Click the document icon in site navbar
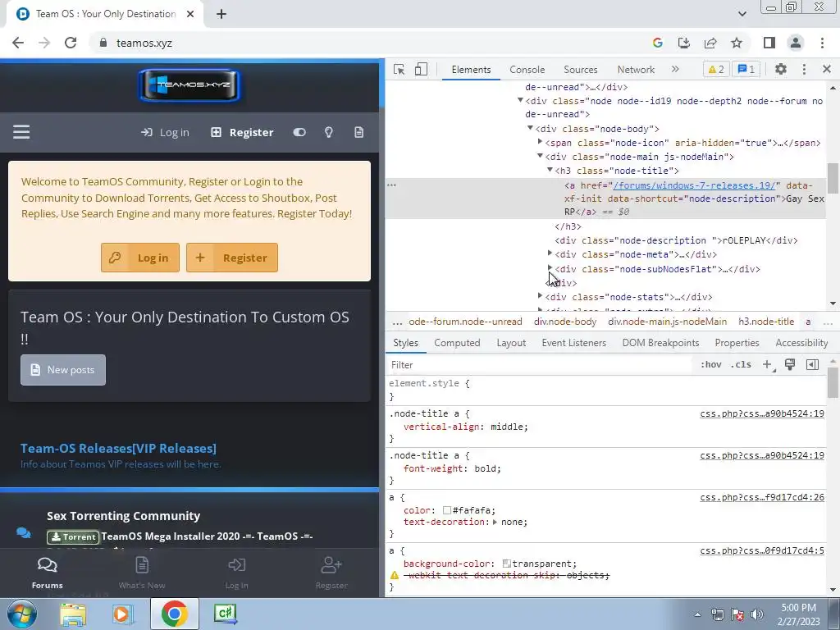This screenshot has width=840, height=630. 359,132
